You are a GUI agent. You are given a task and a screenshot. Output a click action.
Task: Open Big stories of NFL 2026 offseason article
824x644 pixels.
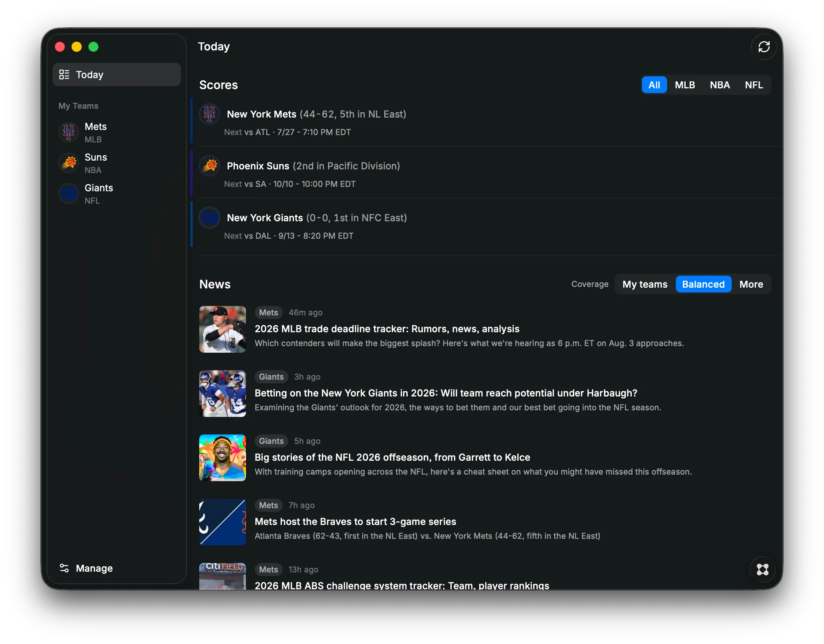[x=392, y=457]
